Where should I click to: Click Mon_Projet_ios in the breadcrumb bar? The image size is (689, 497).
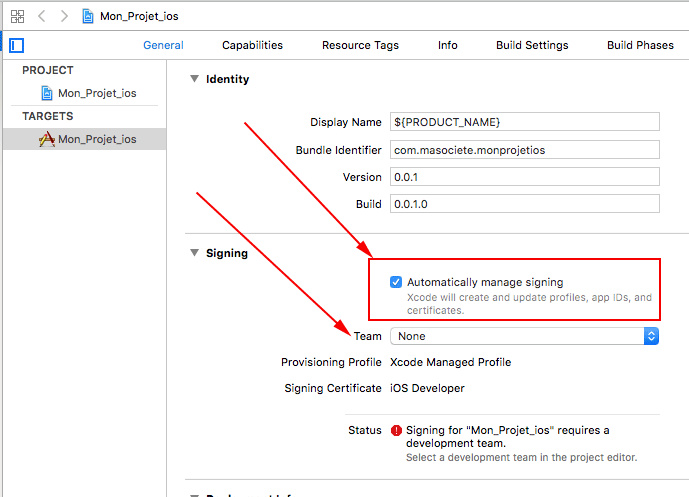click(139, 16)
